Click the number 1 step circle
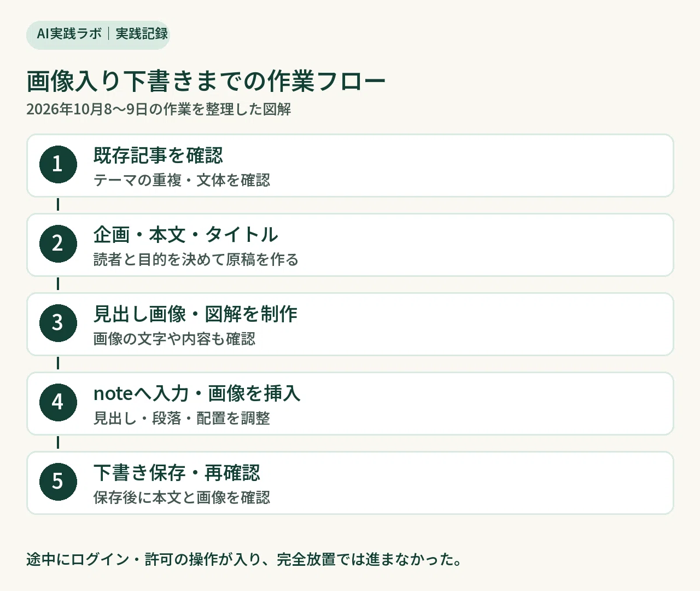 click(x=58, y=164)
